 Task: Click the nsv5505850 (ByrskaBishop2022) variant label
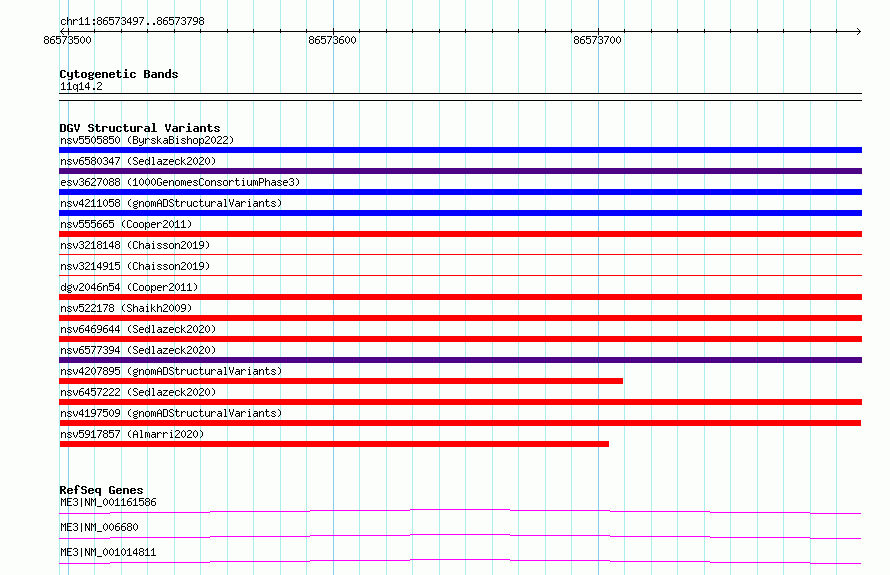[147, 140]
